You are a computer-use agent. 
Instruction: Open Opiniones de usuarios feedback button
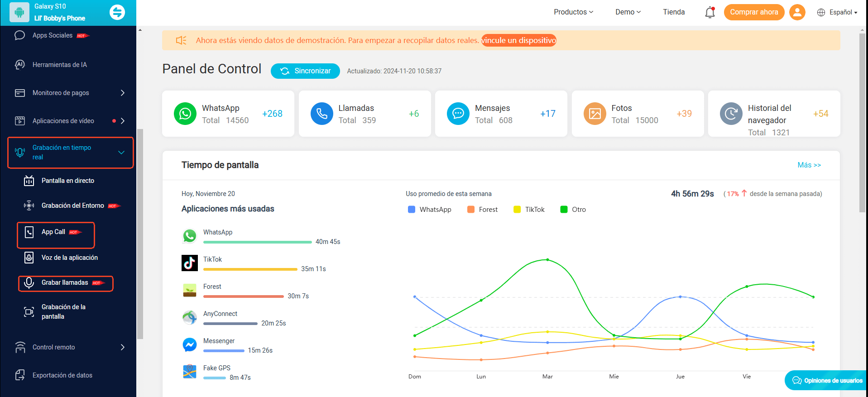coord(826,380)
